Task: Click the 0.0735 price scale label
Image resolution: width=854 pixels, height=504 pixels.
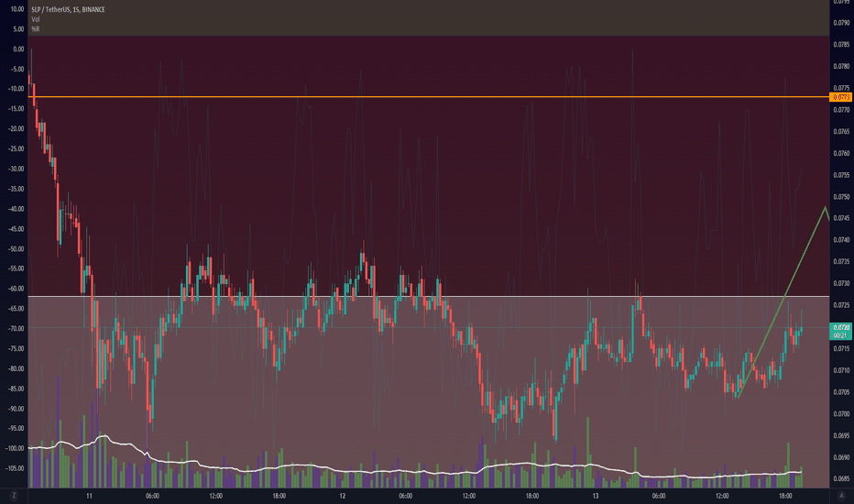Action: tap(841, 261)
